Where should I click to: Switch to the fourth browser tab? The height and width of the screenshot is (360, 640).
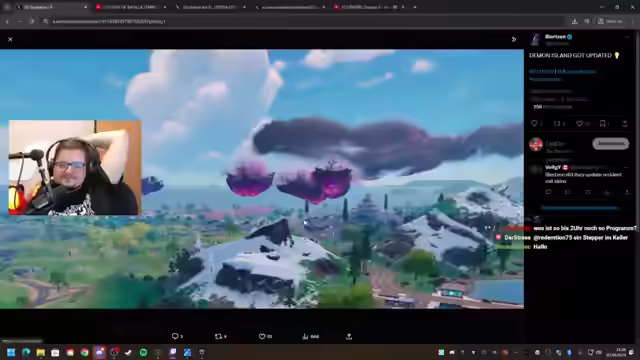click(291, 7)
